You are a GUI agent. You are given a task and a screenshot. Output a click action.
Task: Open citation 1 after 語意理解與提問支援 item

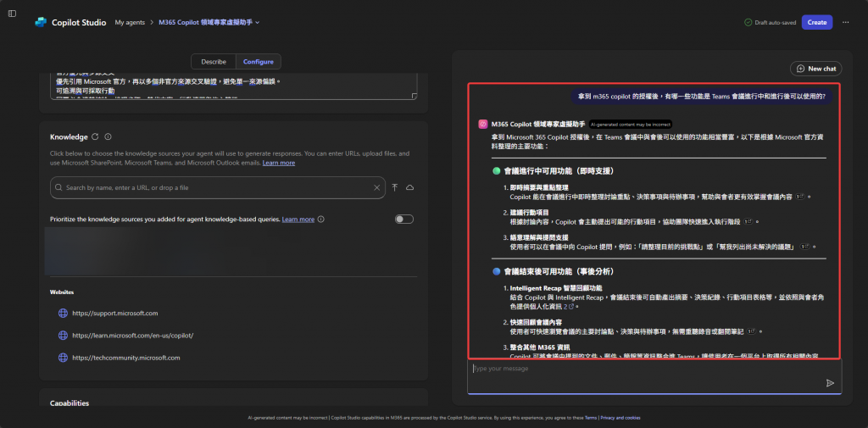[x=804, y=247]
